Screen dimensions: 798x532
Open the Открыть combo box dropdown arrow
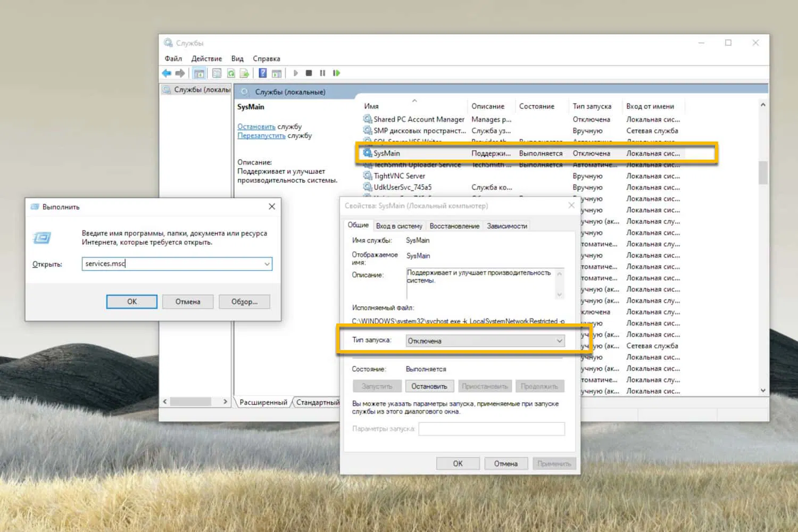(x=267, y=264)
